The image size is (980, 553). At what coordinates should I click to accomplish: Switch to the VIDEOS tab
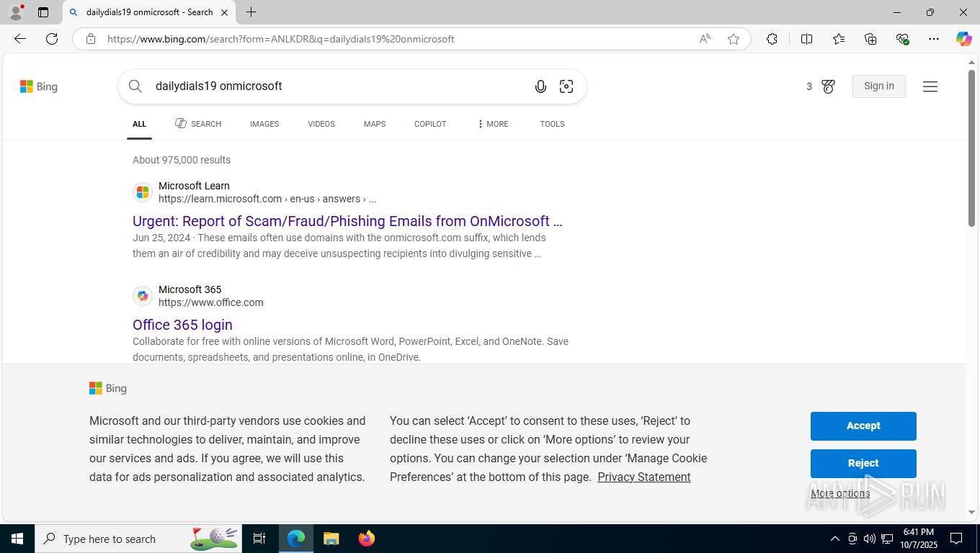pos(321,124)
